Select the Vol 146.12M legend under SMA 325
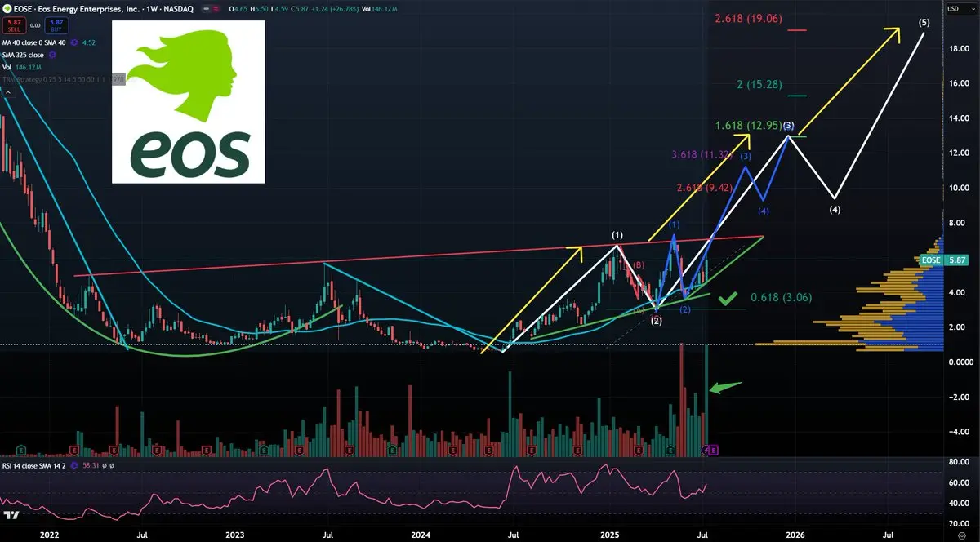Viewport: 980px width, 542px height. point(21,67)
